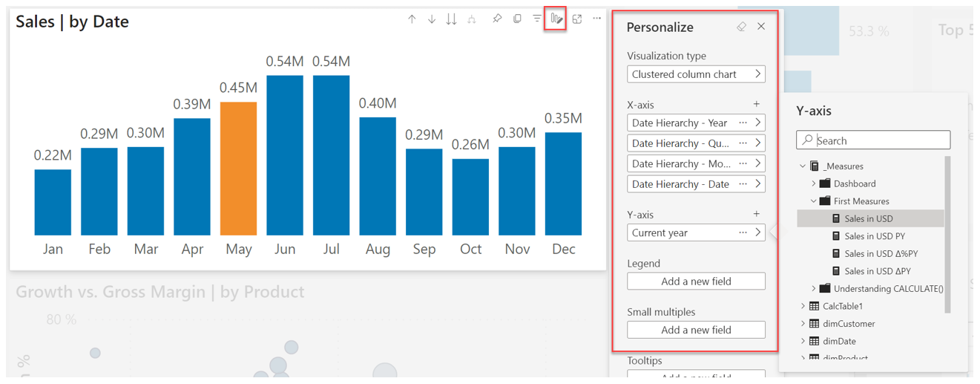The image size is (980, 384).
Task: Open ellipsis menu for Date Hierarchy - Qu… field
Action: (x=743, y=143)
